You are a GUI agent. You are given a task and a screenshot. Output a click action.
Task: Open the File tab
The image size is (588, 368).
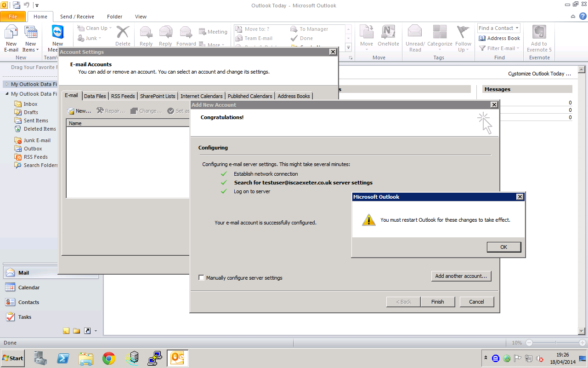[13, 17]
